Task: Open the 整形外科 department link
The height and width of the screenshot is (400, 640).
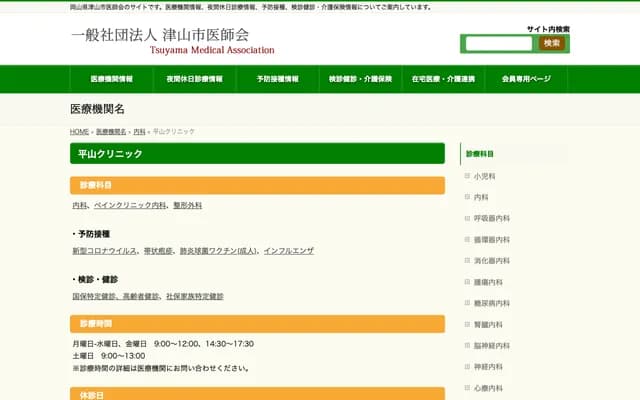Action: [187, 205]
